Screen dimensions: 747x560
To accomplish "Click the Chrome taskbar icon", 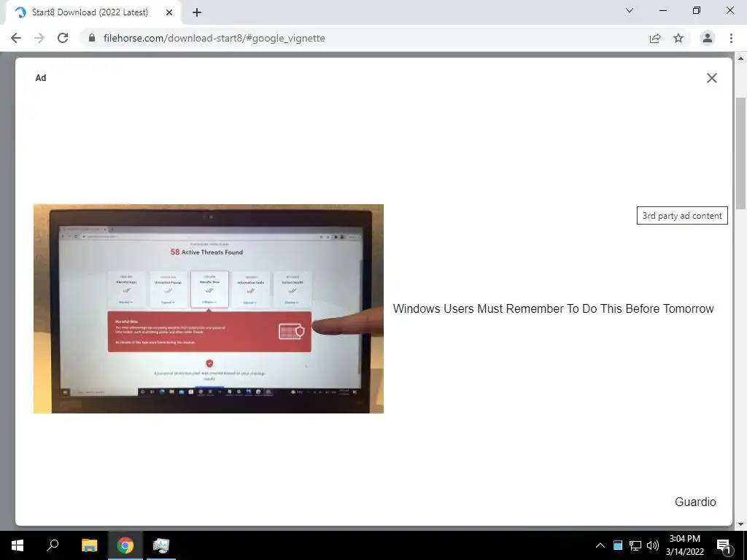I will pos(125,545).
